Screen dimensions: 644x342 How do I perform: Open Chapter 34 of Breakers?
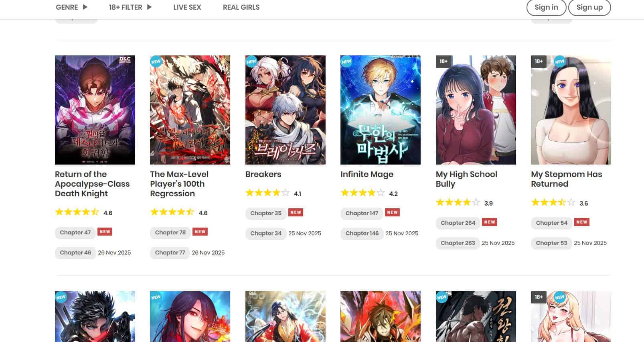click(266, 233)
